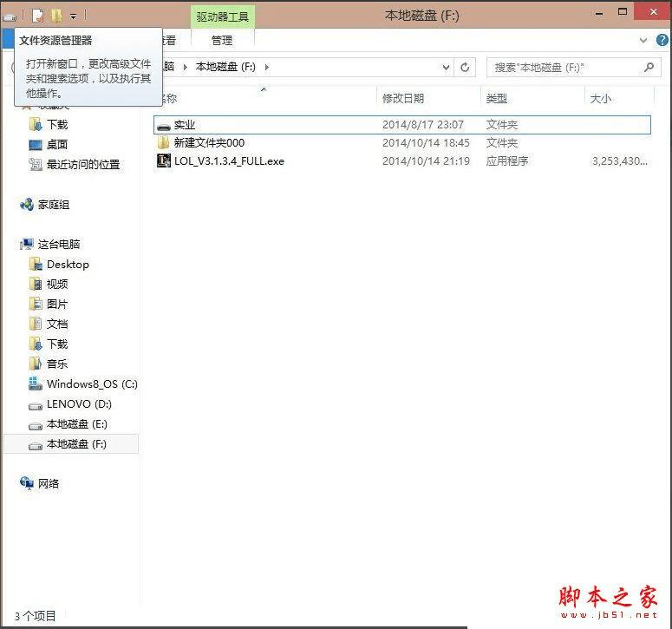Select the Windows8_OS (C:) drive
Viewport: 672px width, 629px height.
(x=92, y=383)
